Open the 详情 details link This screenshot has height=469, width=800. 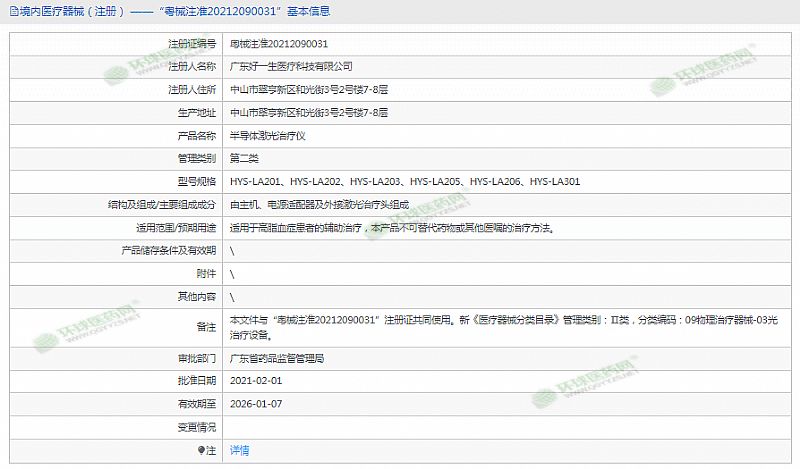click(240, 451)
